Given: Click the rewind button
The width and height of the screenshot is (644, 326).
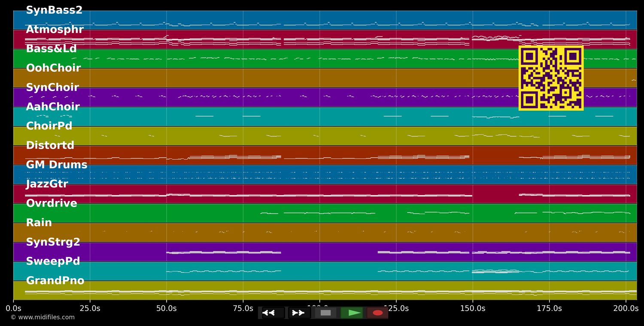Looking at the screenshot, I should click(x=273, y=313).
